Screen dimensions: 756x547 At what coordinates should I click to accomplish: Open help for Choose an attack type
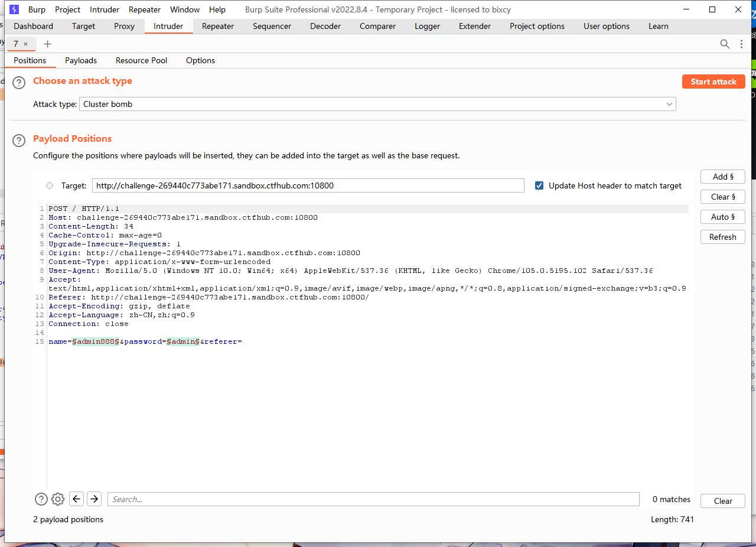click(19, 82)
